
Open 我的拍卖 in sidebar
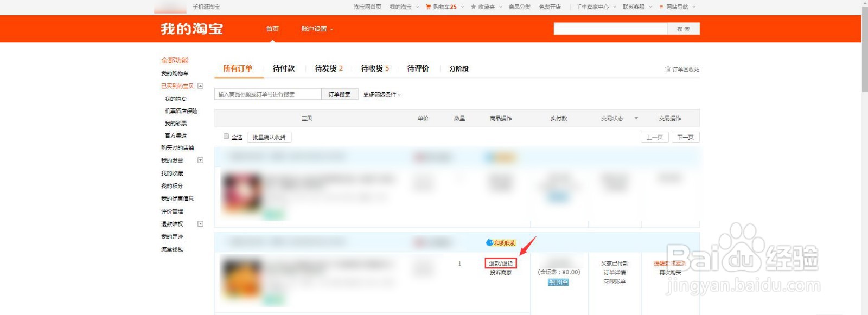point(176,99)
